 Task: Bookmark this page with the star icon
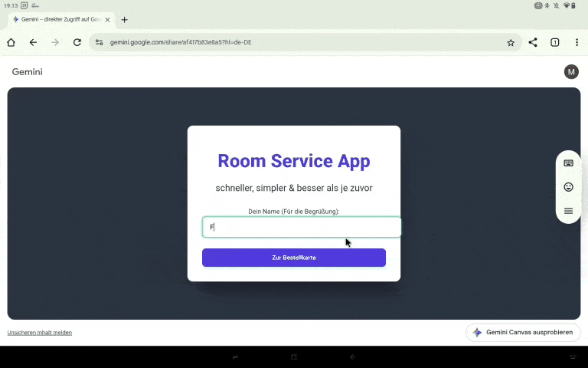(511, 42)
